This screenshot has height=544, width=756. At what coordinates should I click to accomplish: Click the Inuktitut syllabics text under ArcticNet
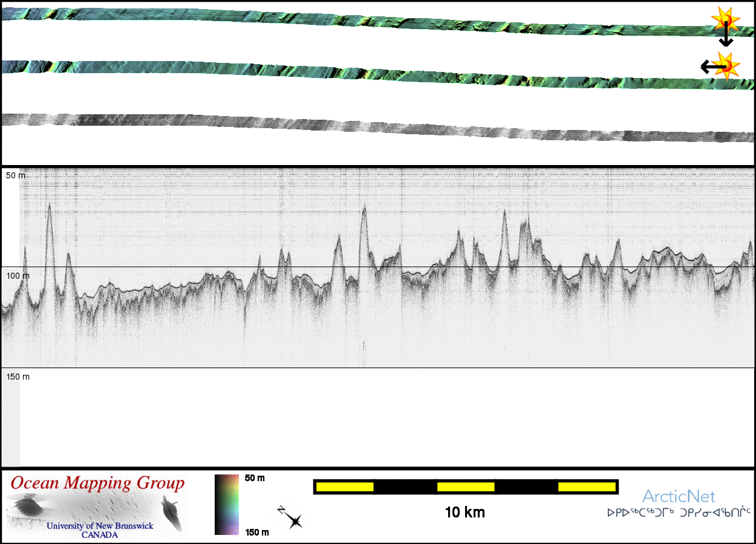click(679, 513)
